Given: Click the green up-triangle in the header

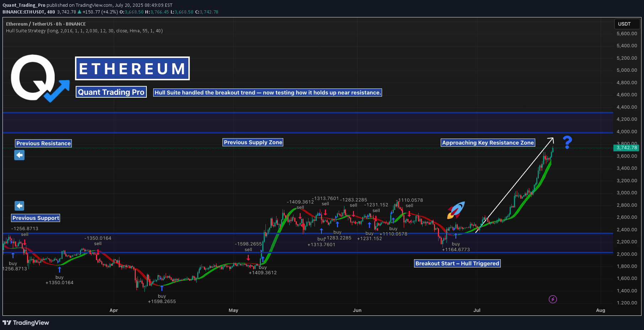Looking at the screenshot, I should (x=80, y=12).
